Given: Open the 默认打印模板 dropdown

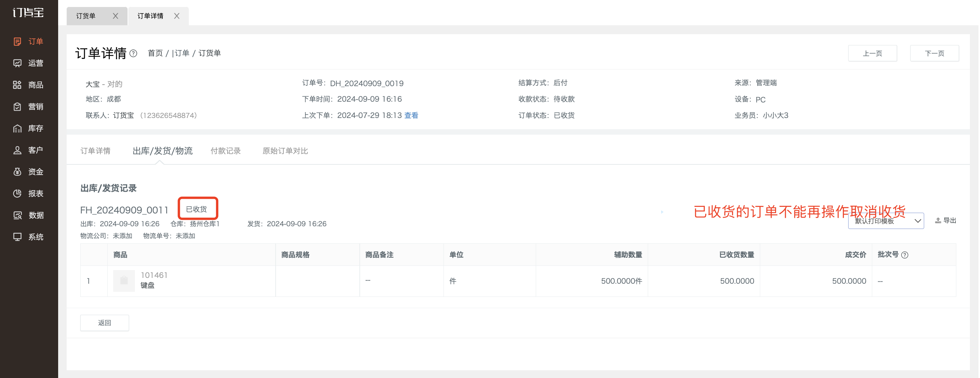Looking at the screenshot, I should point(886,221).
